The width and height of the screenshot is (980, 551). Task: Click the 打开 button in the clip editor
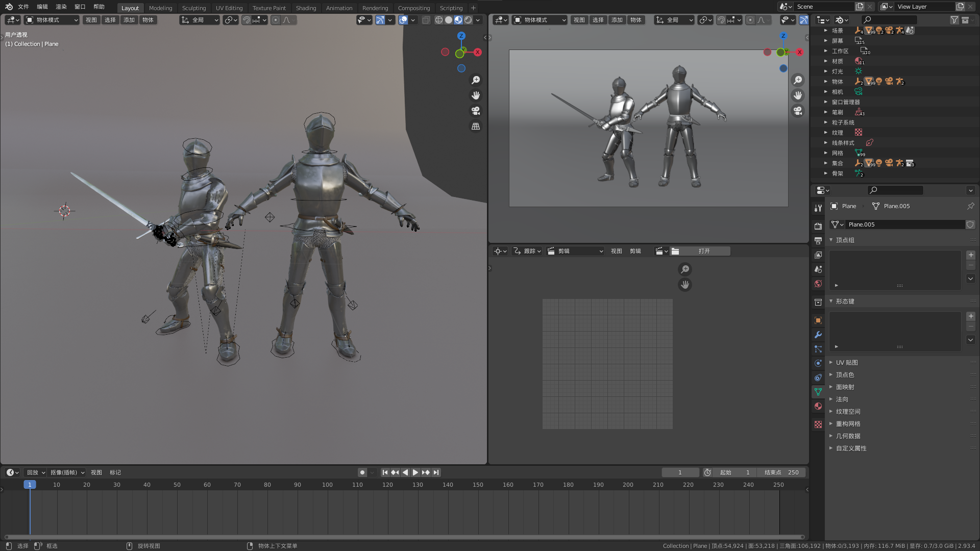704,251
